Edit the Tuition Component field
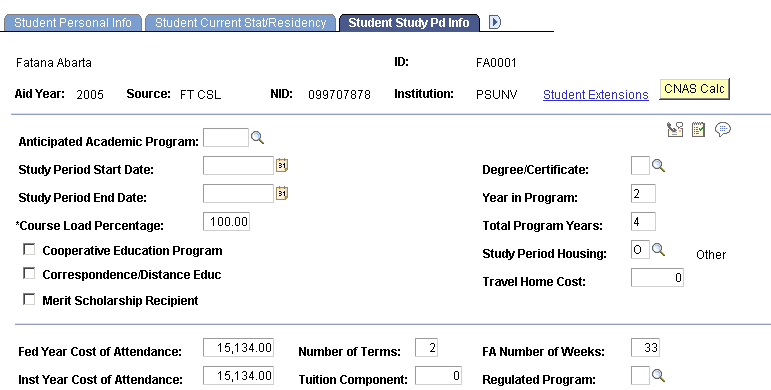 point(438,376)
